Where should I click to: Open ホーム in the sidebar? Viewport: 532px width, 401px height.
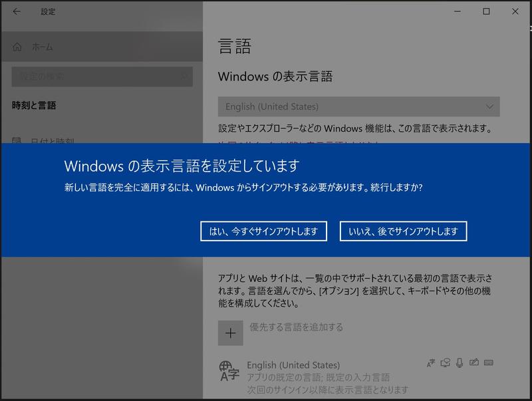pyautogui.click(x=102, y=47)
